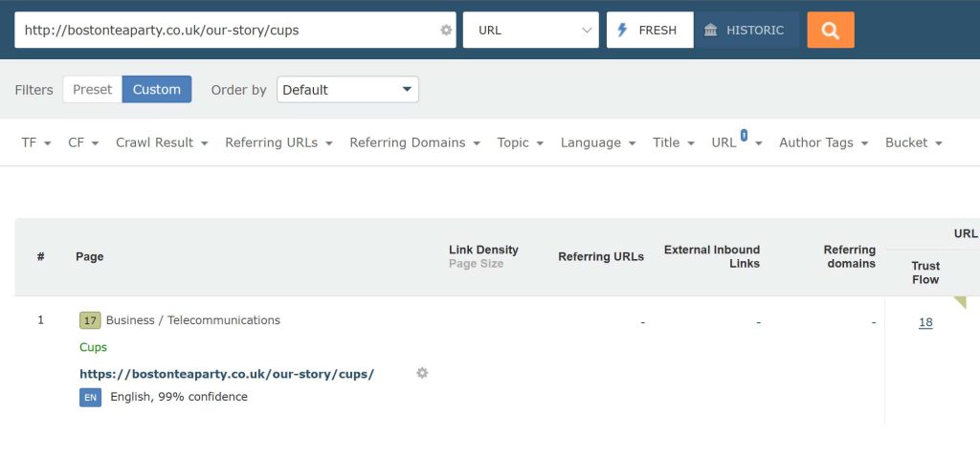Image resolution: width=980 pixels, height=457 pixels.
Task: Click the green Cups page title
Action: click(93, 347)
